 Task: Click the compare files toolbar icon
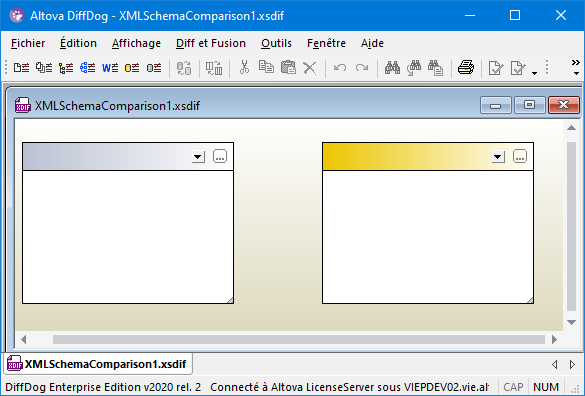point(21,68)
